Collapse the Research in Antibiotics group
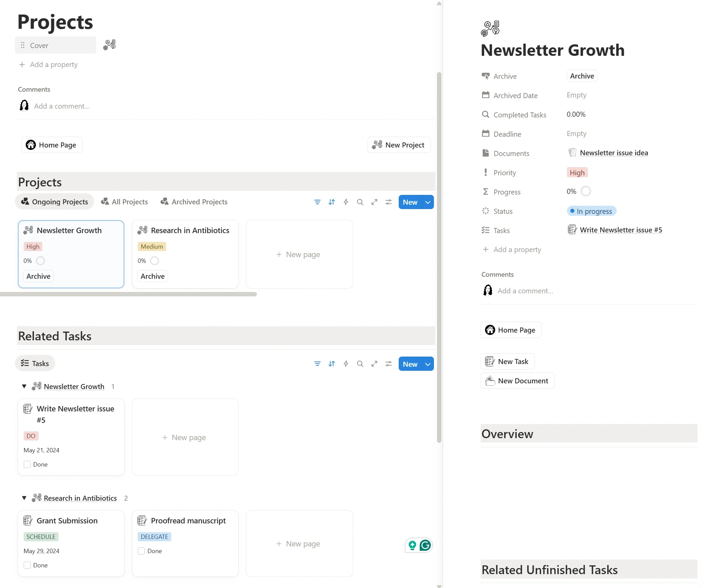 [24, 498]
